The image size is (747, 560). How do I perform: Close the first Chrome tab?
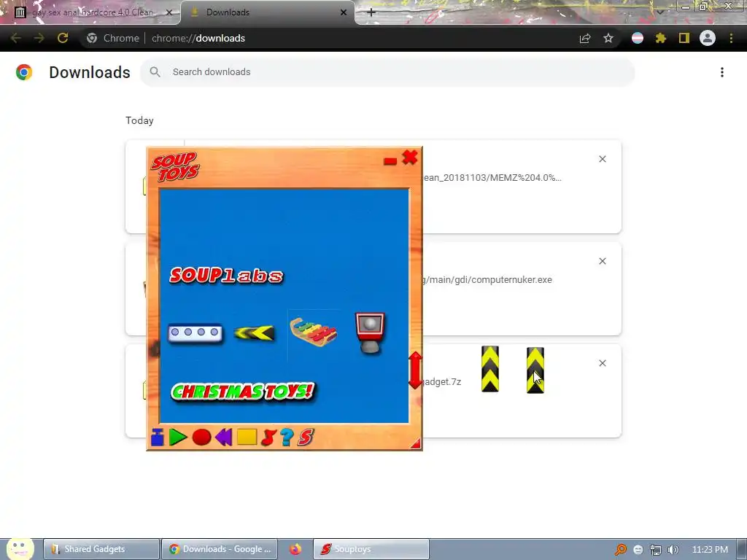(x=169, y=12)
